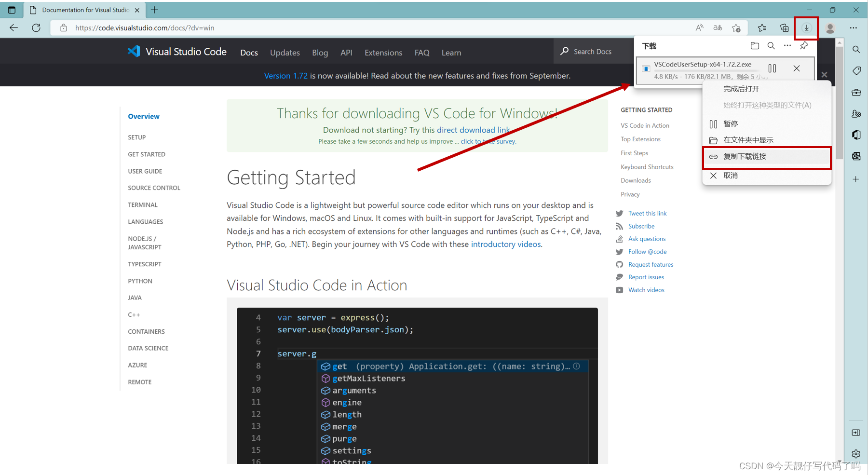This screenshot has height=475, width=868.
Task: Open Microsoft 365 in the Edge sidebar
Action: coord(856,135)
